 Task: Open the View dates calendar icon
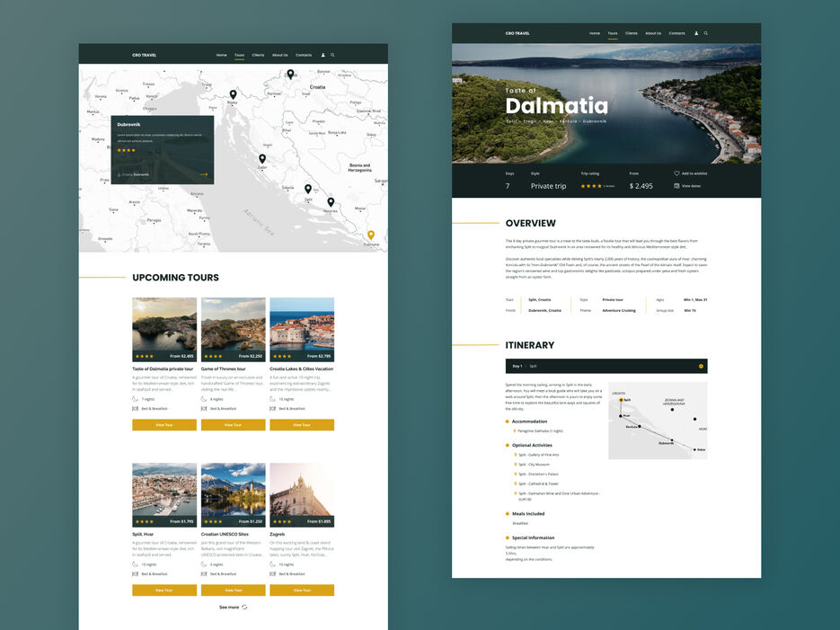coord(676,186)
